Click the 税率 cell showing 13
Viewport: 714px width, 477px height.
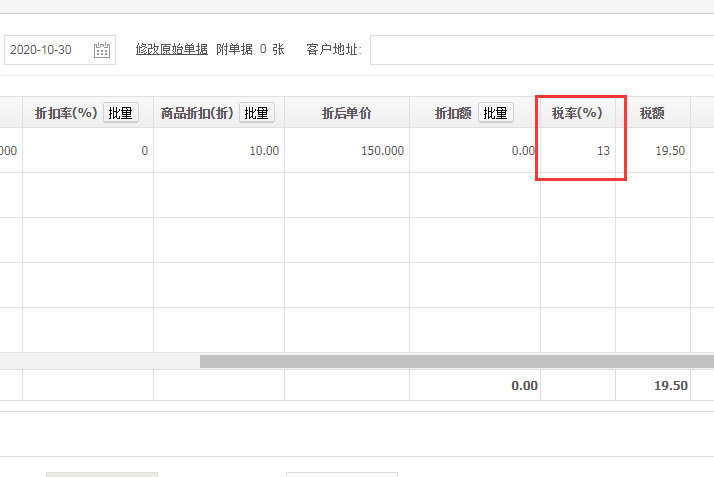[578, 151]
